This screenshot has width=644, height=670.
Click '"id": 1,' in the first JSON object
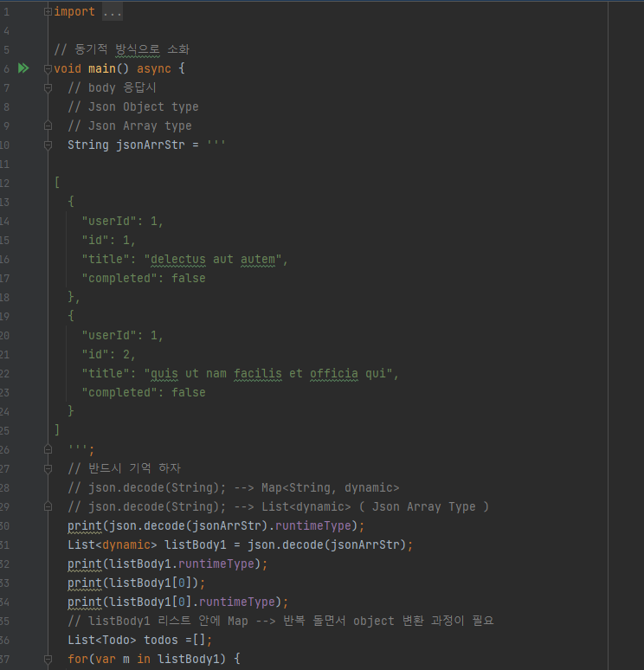[108, 240]
